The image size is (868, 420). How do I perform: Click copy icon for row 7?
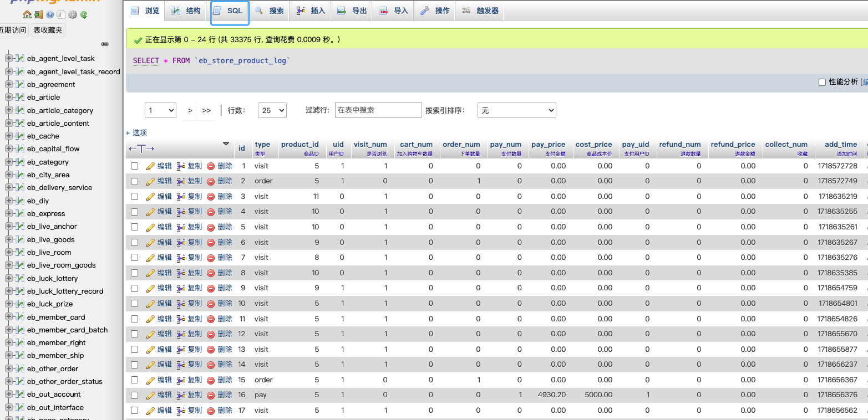181,258
